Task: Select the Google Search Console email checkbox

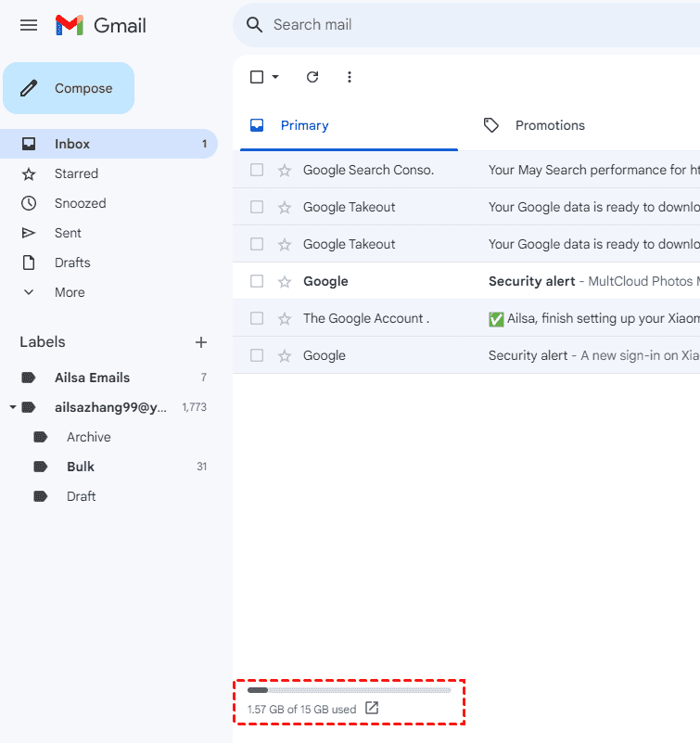Action: click(x=257, y=170)
